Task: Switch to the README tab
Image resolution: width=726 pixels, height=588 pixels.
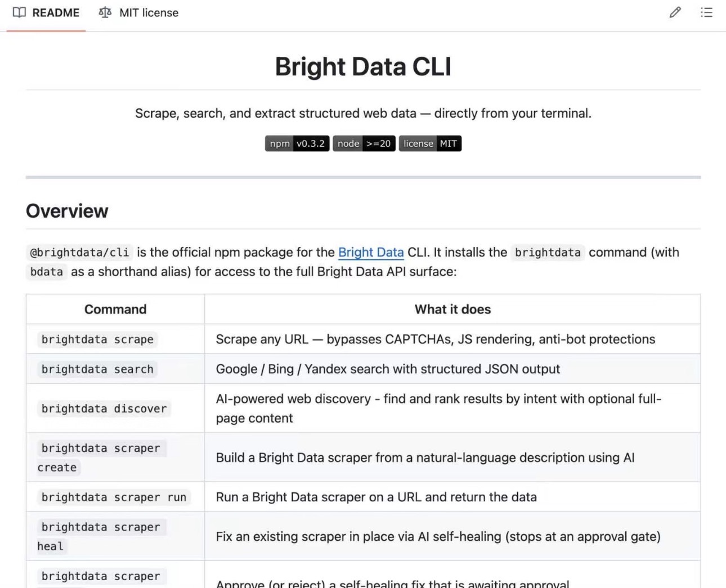Action: [x=46, y=13]
